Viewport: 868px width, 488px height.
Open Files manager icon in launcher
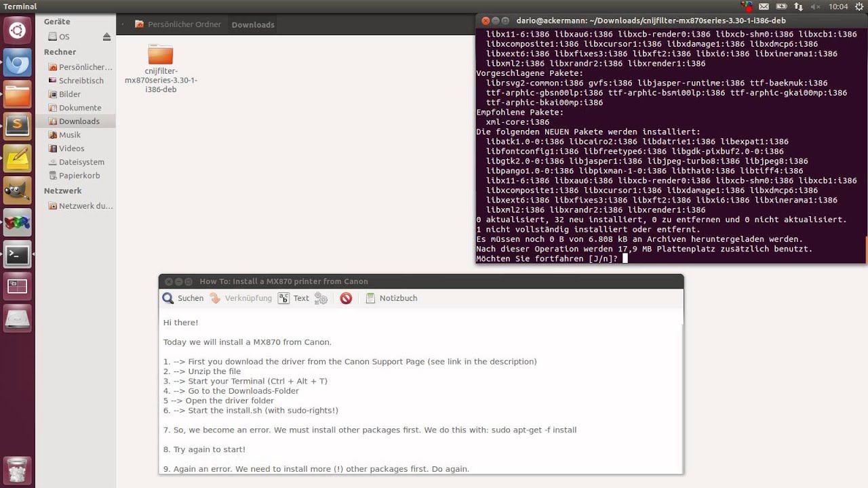[x=18, y=95]
